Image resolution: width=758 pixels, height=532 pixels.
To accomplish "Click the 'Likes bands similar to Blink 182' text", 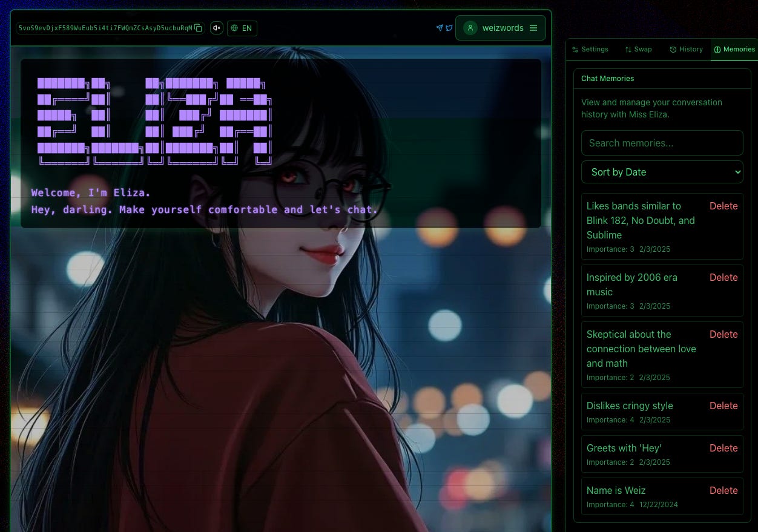I will [x=641, y=220].
